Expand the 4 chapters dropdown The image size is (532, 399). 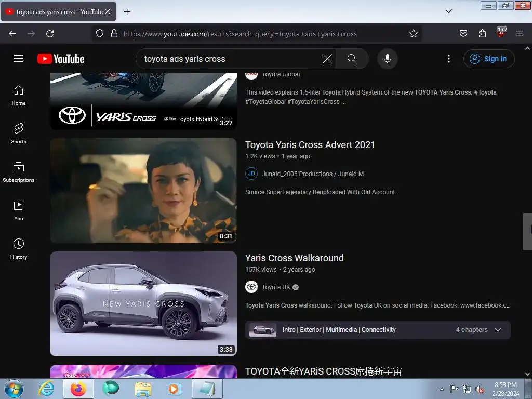498,330
